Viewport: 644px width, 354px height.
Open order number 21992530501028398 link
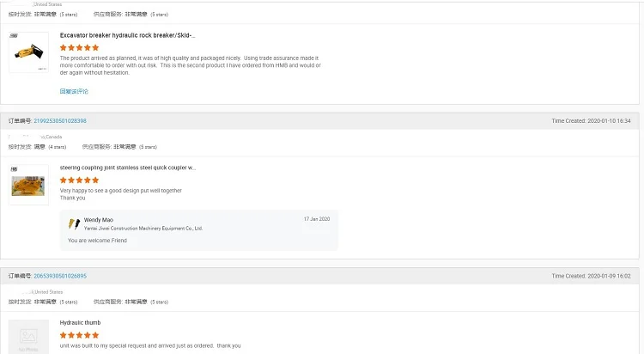(x=60, y=121)
